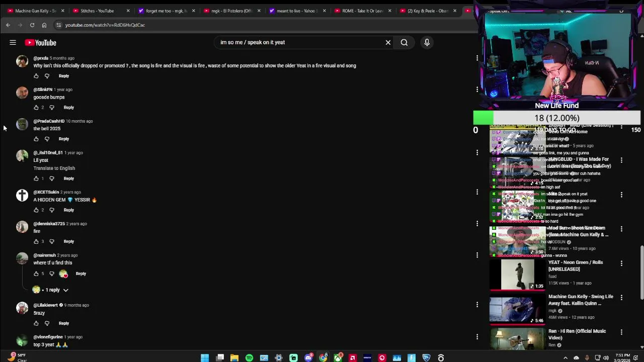
Task: Open more options for YEAT Neon Green video
Action: [621, 263]
